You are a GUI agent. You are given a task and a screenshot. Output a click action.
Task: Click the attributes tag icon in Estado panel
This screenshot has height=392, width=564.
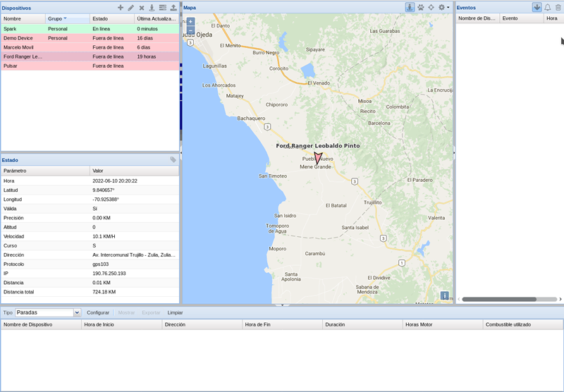(x=173, y=160)
